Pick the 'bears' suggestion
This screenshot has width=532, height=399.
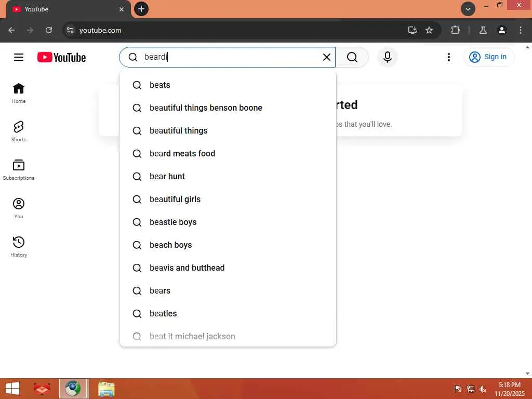point(228,291)
